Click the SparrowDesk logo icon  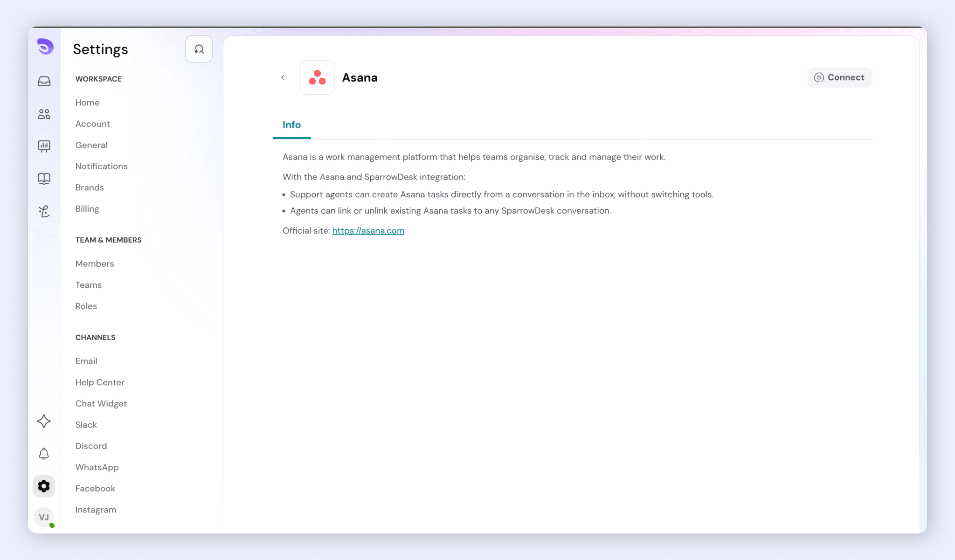[x=45, y=47]
